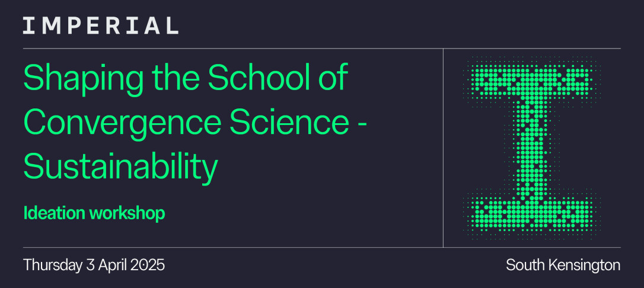
Task: Click the vertical divider beside the title
Action: tap(443, 148)
